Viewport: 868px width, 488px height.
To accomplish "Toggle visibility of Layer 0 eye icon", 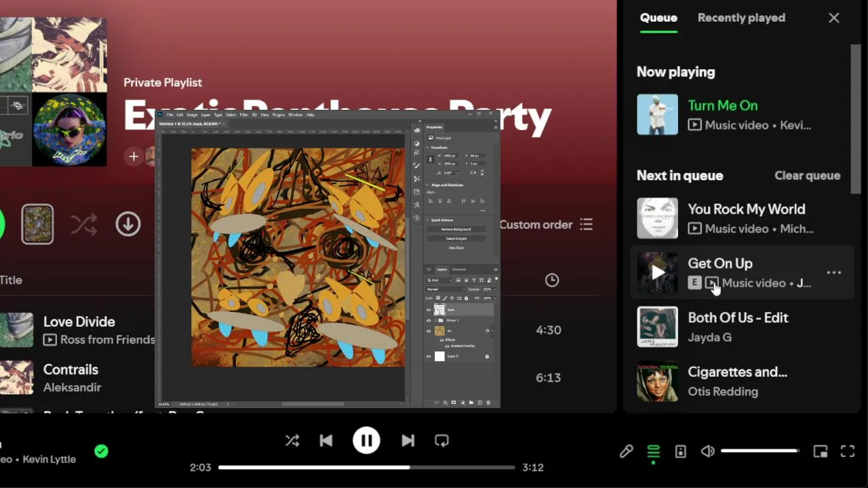I will [429, 356].
